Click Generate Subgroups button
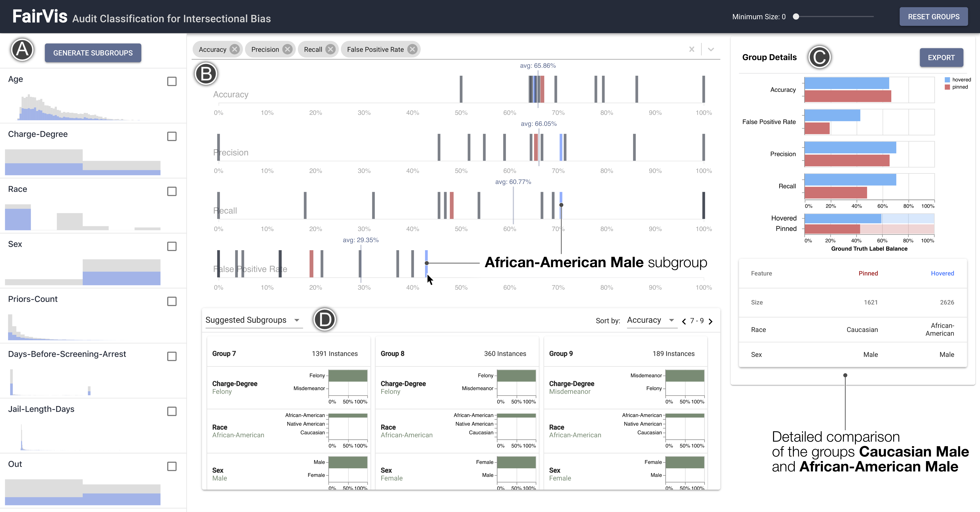 tap(93, 53)
